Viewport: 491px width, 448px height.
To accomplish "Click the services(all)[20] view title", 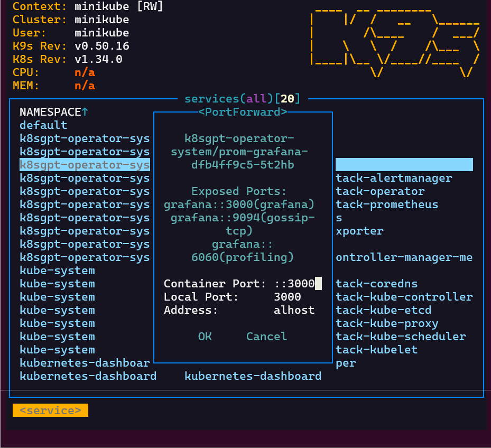I will [242, 99].
